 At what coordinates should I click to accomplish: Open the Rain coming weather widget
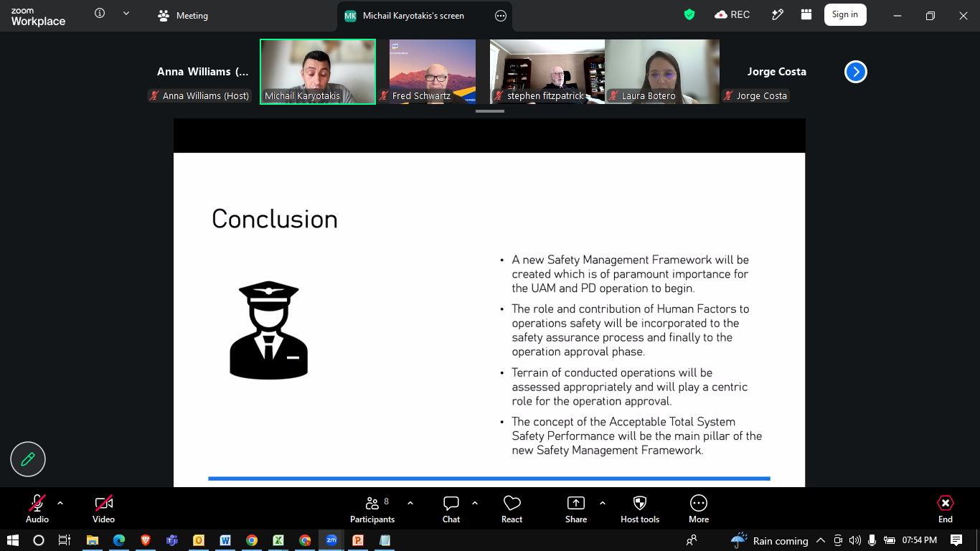pyautogui.click(x=769, y=540)
